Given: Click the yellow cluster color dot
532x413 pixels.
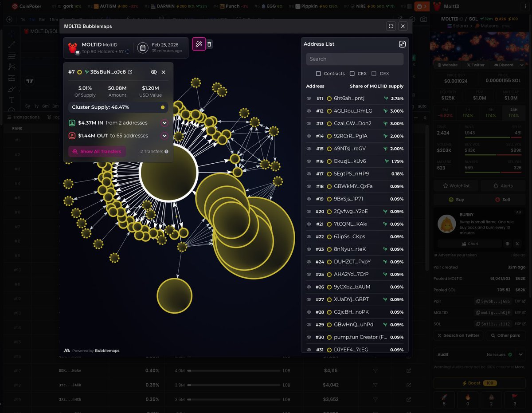Looking at the screenshot, I should tap(163, 107).
